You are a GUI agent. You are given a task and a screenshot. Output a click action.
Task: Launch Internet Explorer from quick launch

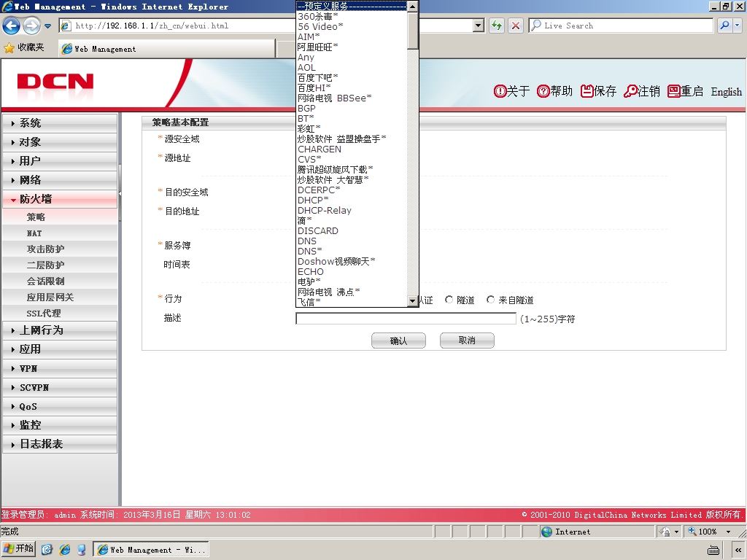pos(64,550)
